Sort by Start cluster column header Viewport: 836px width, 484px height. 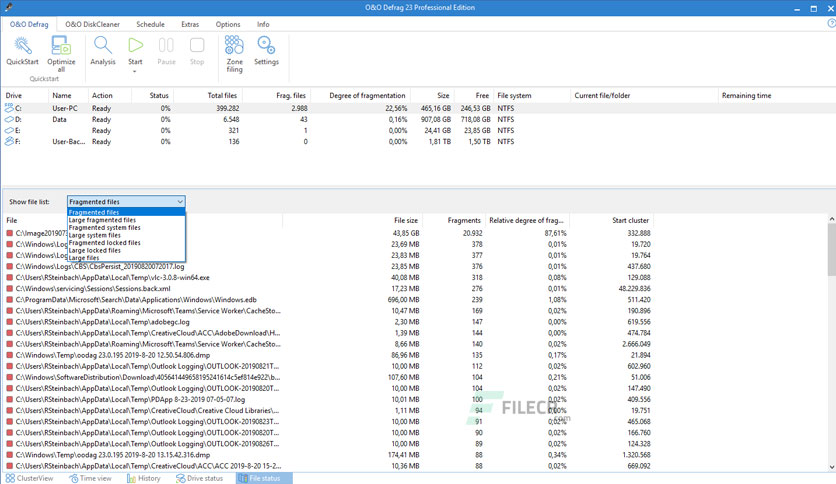click(612, 220)
